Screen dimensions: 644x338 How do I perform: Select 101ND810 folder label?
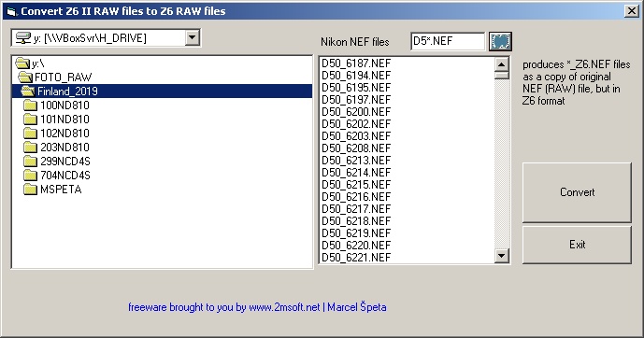point(64,119)
